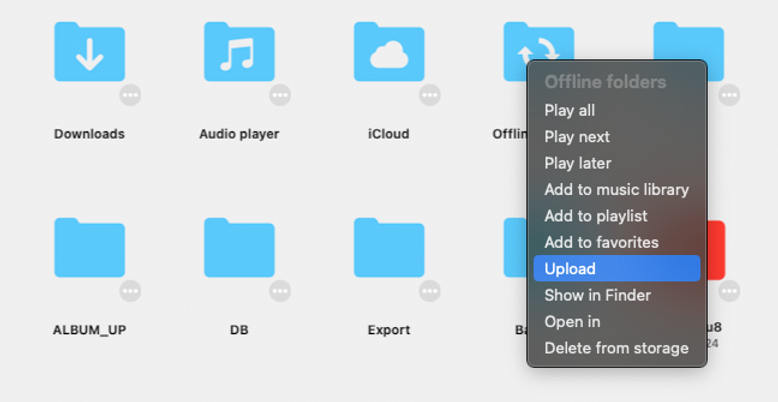Choose Show in Finder
Screen dimensions: 778x402
tap(617, 295)
